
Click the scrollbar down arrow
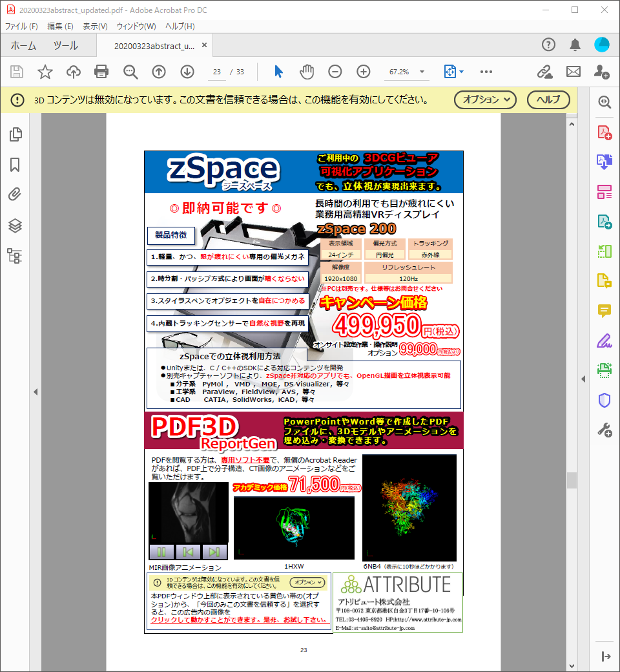pos(572,666)
